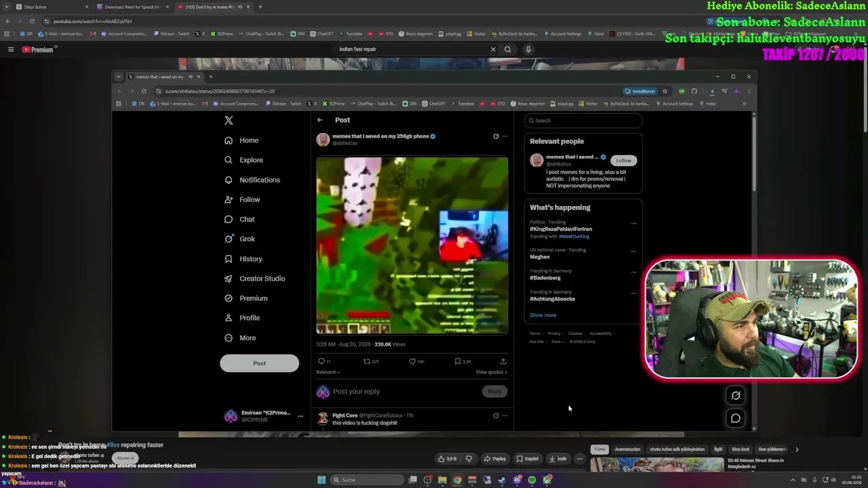Open the main post's three-dot menu
Screen dimensions: 868x488
[505, 136]
